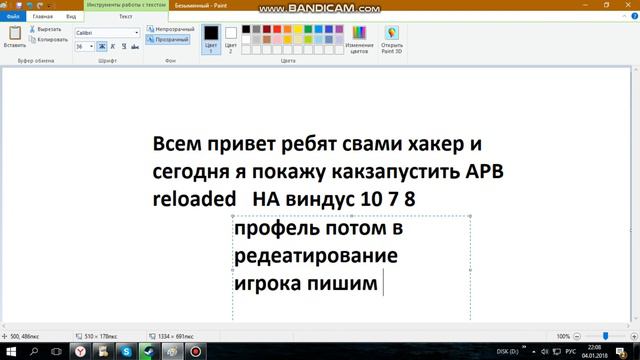Click Paint app icon on taskbar

(172, 351)
